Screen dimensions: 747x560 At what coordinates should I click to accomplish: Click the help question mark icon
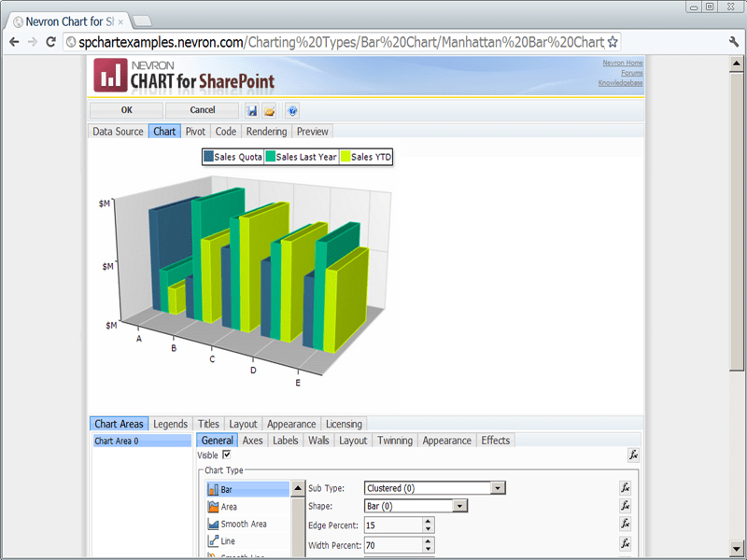292,110
